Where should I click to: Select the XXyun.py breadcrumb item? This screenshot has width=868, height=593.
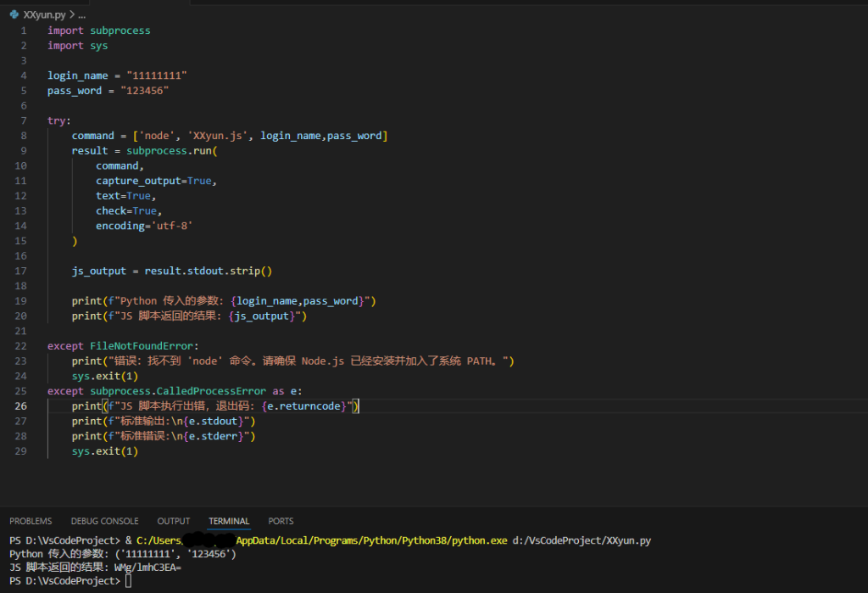[x=44, y=15]
